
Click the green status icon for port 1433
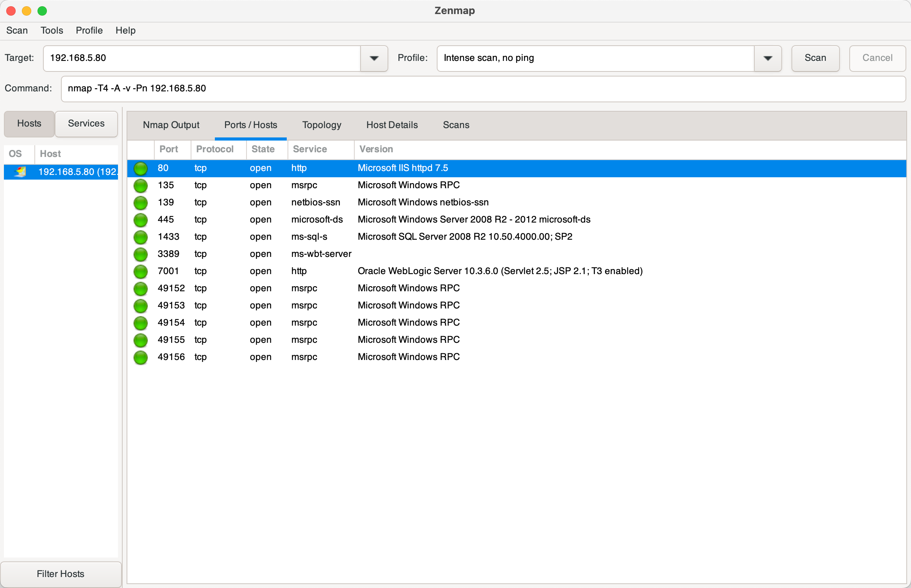[x=141, y=237]
